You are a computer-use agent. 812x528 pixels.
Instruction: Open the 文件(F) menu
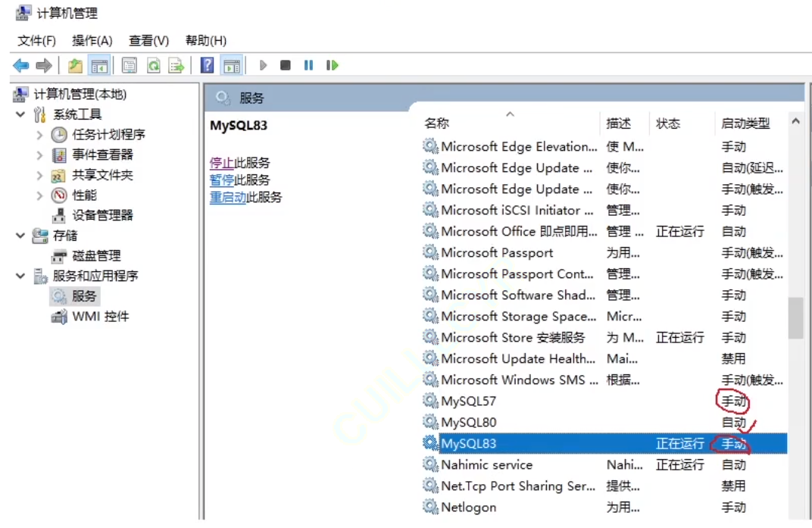coord(36,40)
